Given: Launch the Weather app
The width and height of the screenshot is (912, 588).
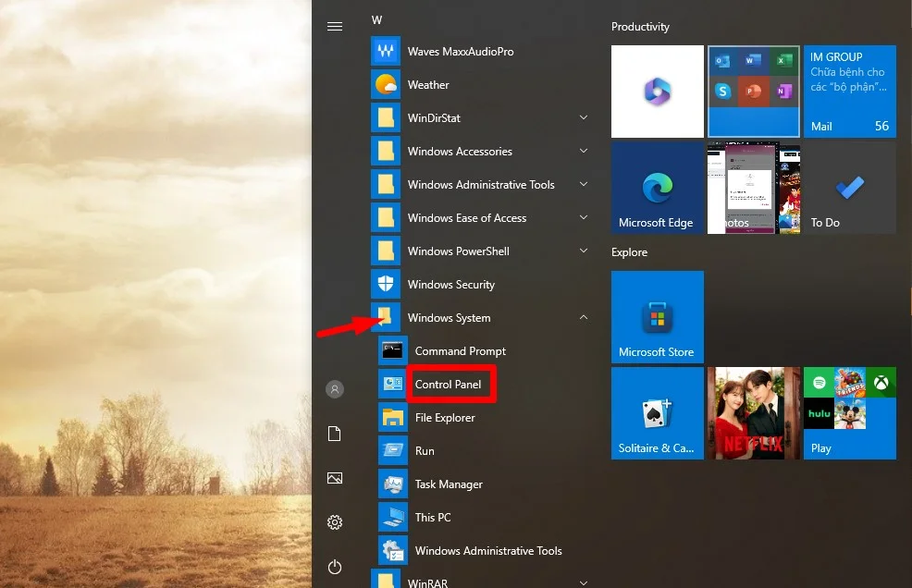Looking at the screenshot, I should pyautogui.click(x=428, y=84).
